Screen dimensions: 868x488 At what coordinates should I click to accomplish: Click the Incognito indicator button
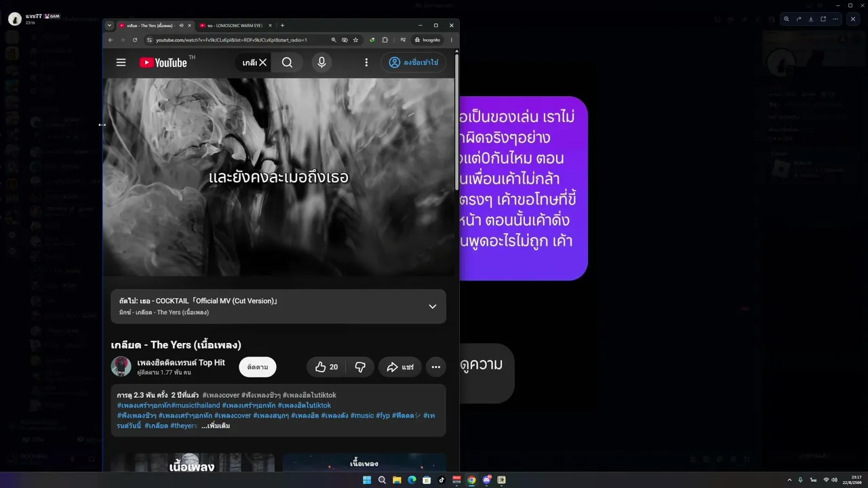427,40
